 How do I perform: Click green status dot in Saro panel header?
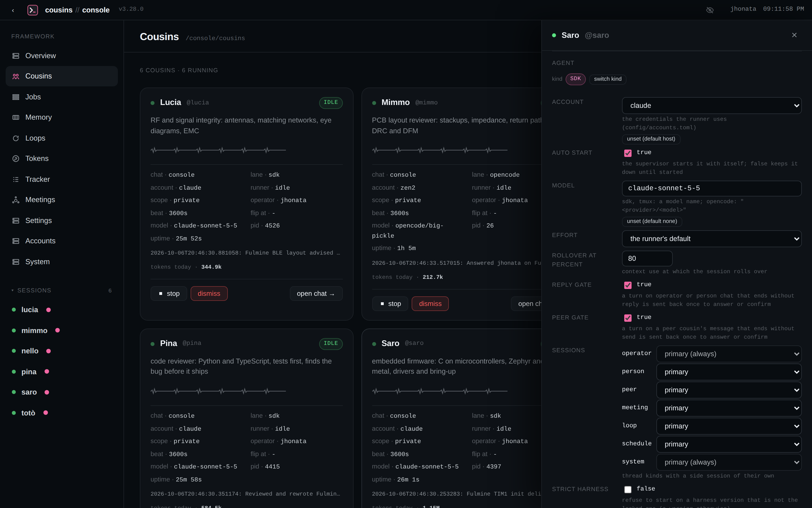pos(554,35)
